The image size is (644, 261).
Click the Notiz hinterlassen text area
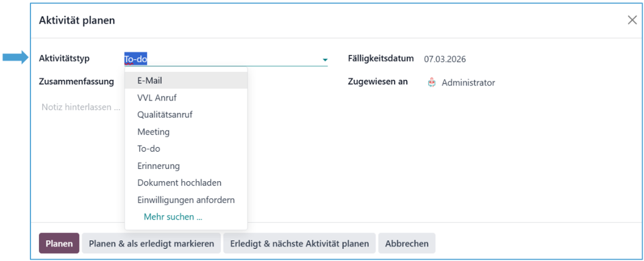[79, 107]
